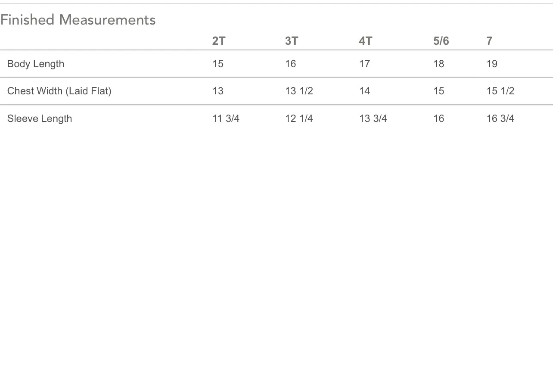The width and height of the screenshot is (553, 392).
Task: Click Body Length value 17 for 4T
Action: point(364,64)
